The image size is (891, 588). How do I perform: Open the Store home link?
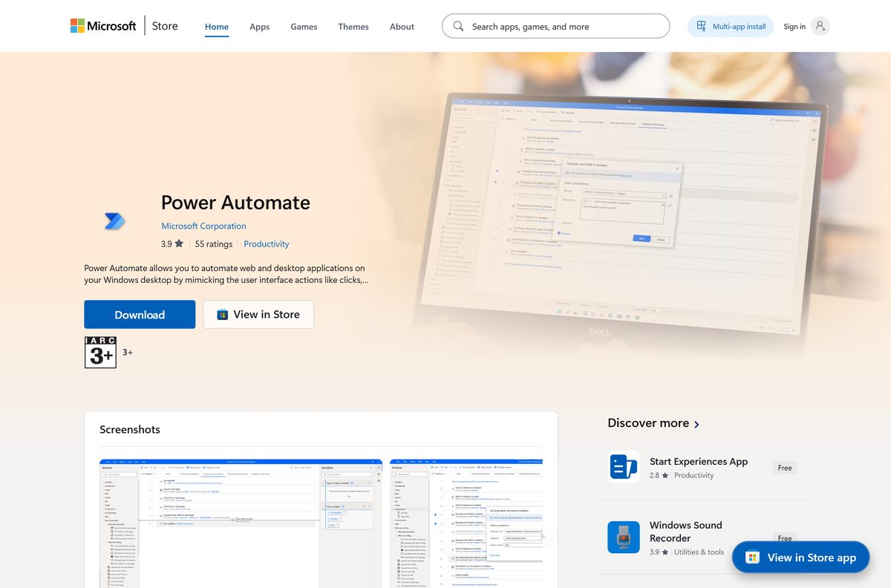165,26
